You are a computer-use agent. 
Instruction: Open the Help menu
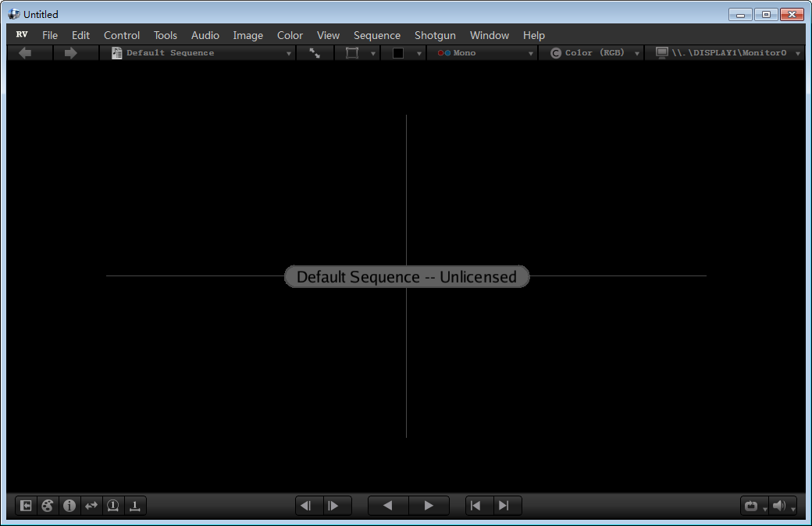point(534,35)
